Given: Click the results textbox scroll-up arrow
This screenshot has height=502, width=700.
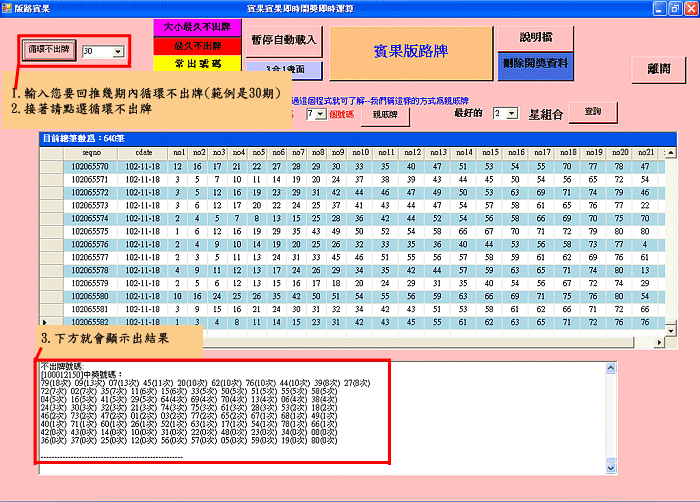Looking at the screenshot, I should (x=613, y=367).
